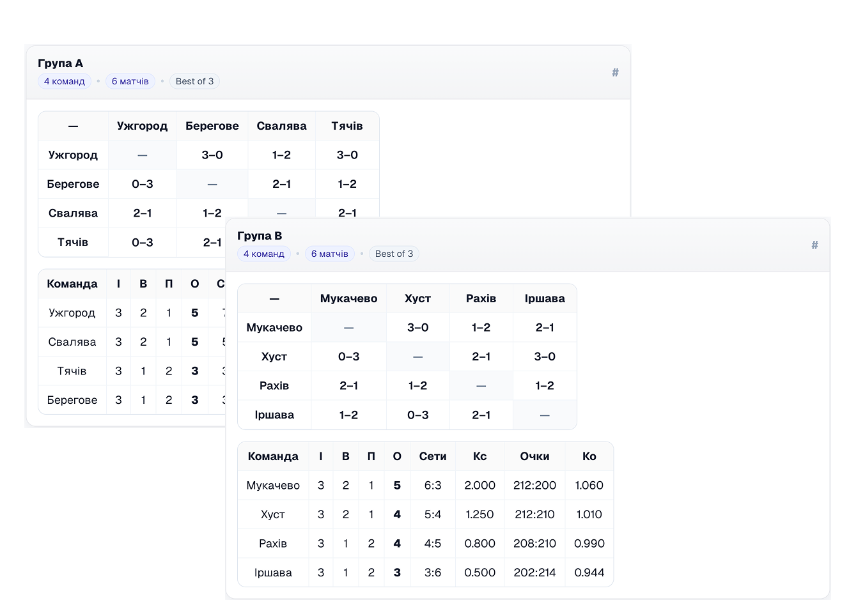849x616 pixels.
Task: Select the Іршава row in standings table
Action: pyautogui.click(x=273, y=573)
